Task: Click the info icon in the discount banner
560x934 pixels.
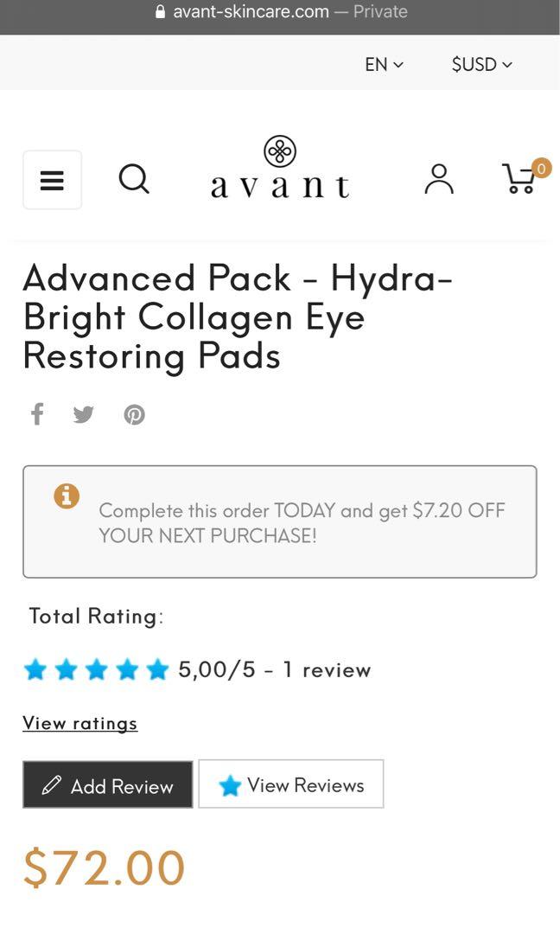Action: (x=67, y=496)
